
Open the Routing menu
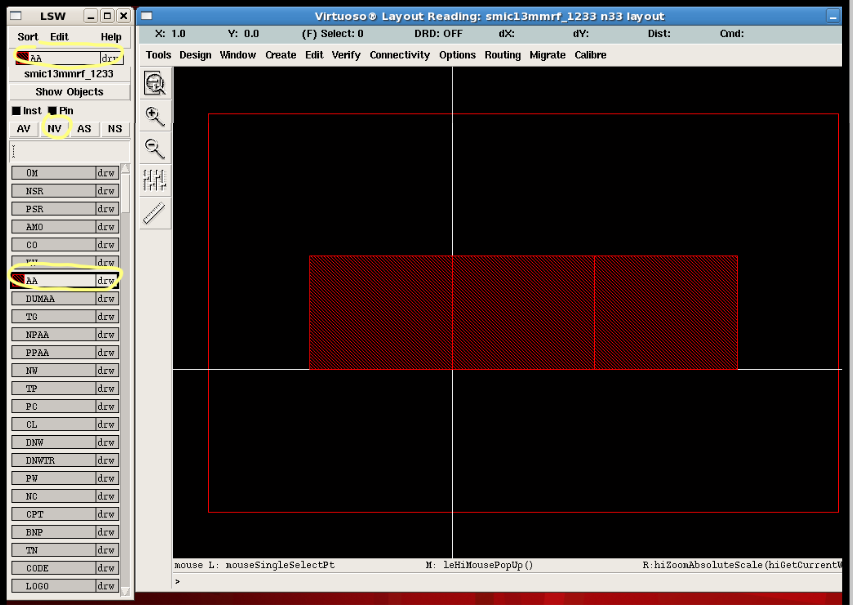click(503, 55)
